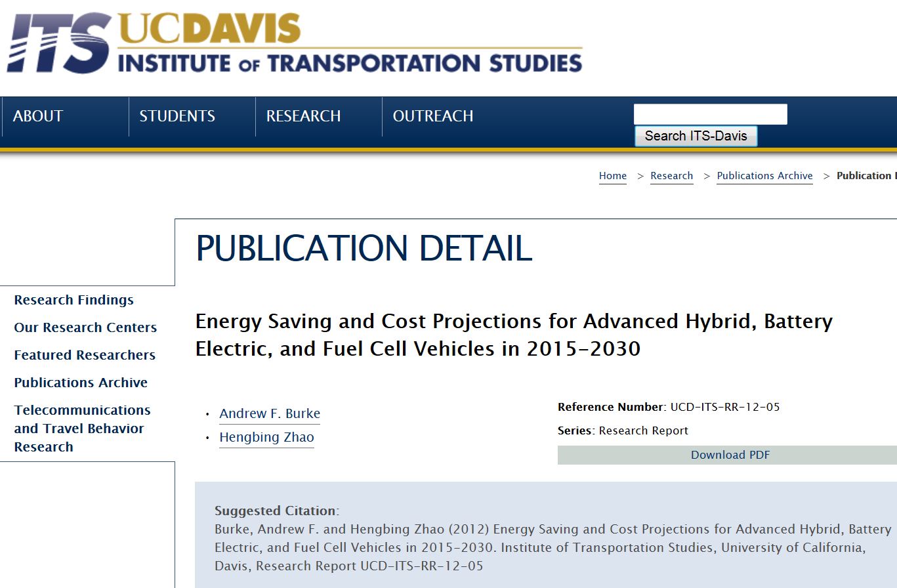Open Publications Archive breadcrumb link
The image size is (897, 588).
764,176
